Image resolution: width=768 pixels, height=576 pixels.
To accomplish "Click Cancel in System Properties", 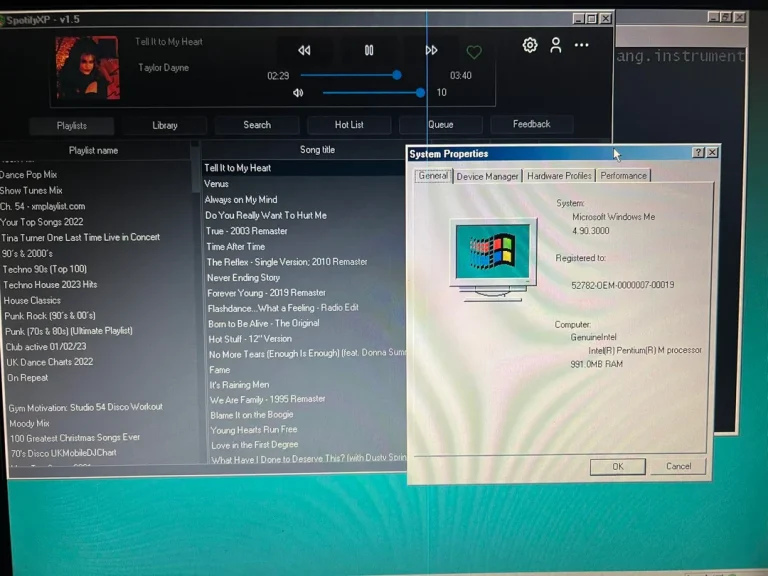I will point(678,466).
